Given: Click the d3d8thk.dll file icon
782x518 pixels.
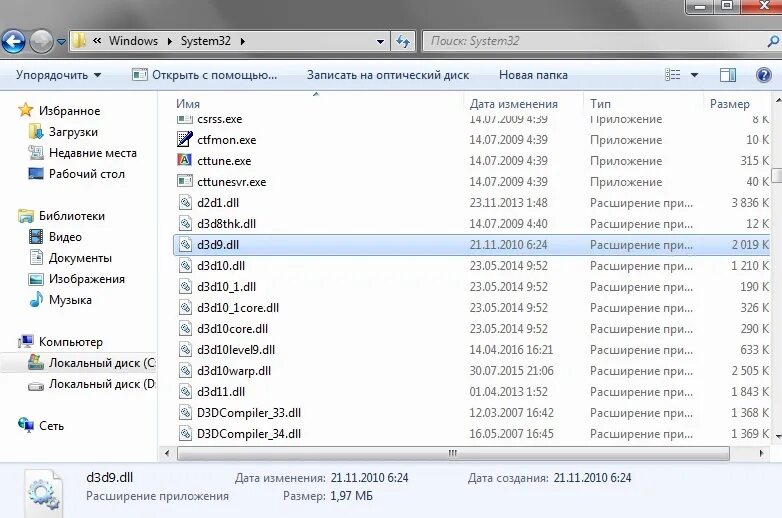Looking at the screenshot, I should coord(185,223).
